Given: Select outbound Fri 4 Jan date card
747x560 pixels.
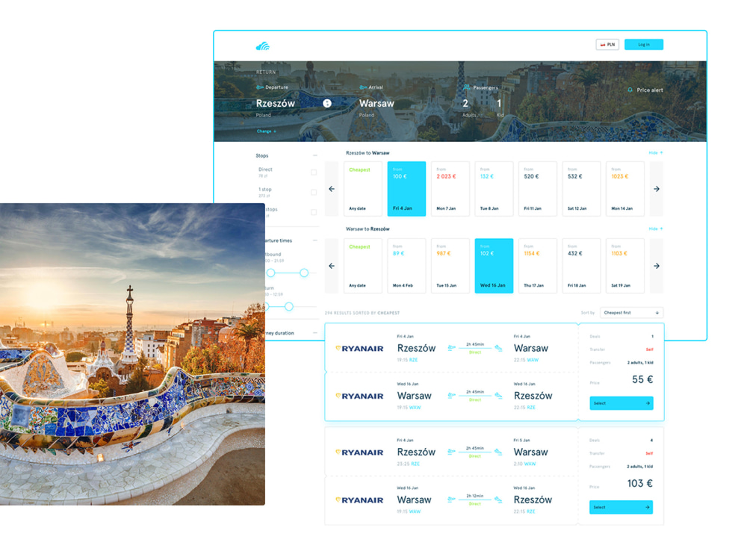Looking at the screenshot, I should 406,189.
